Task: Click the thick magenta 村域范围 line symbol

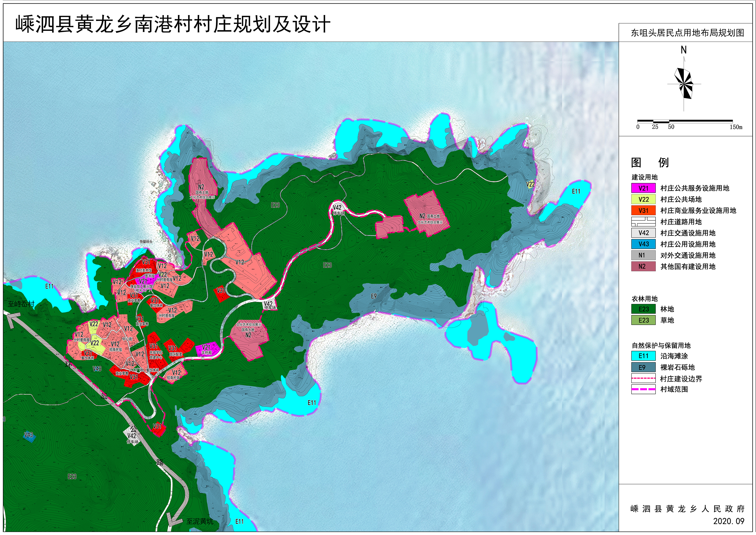Action: coord(643,389)
